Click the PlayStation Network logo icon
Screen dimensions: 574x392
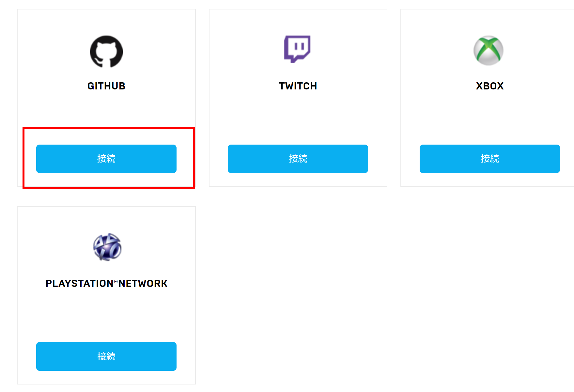point(107,247)
